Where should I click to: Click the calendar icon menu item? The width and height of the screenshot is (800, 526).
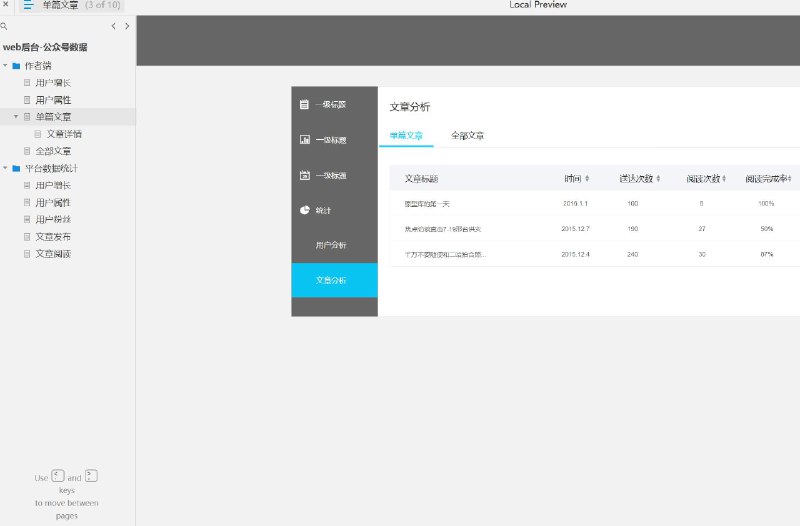click(x=305, y=175)
